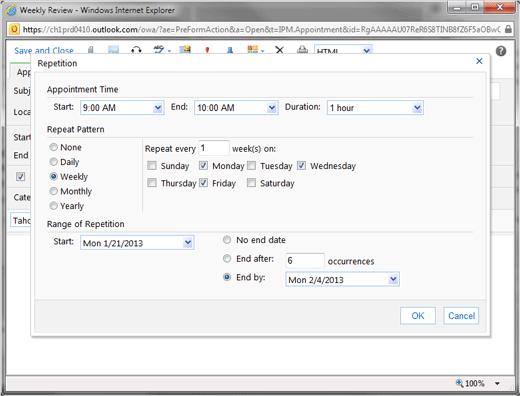Check the Tuesday checkbox
Viewport: 520px width, 396px height.
[x=252, y=165]
